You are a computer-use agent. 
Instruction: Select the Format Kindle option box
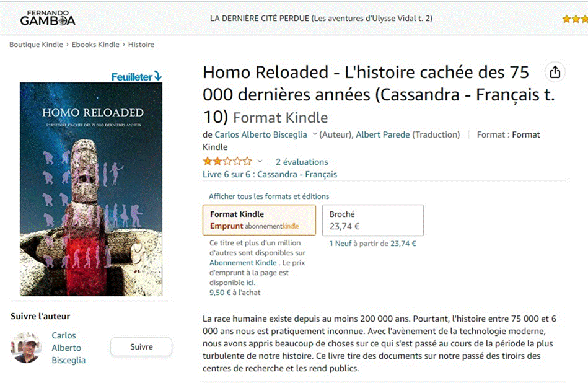[x=259, y=220]
